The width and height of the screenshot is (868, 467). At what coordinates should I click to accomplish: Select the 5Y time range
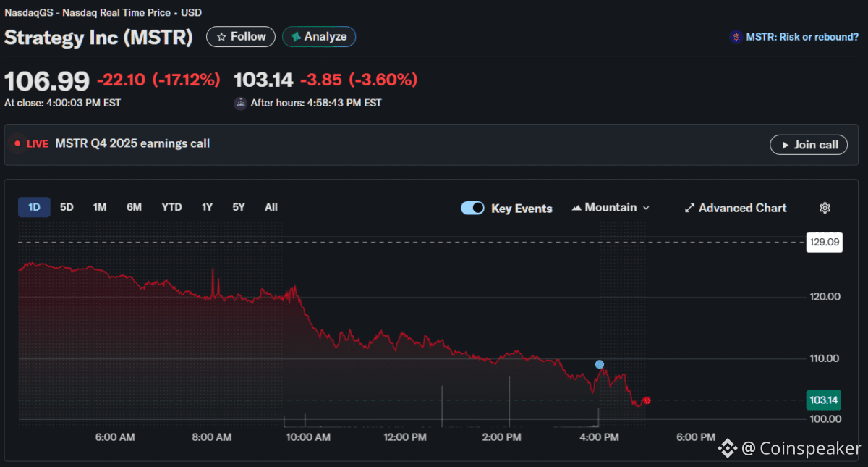(239, 207)
